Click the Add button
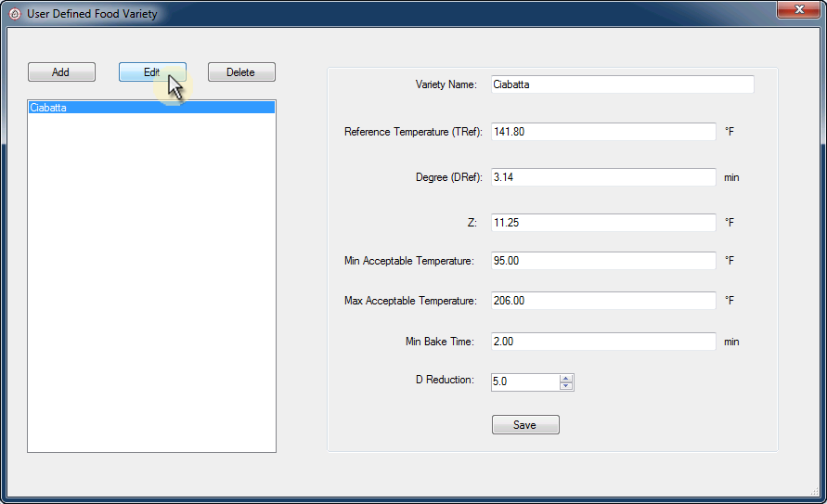The image size is (827, 504). [61, 72]
